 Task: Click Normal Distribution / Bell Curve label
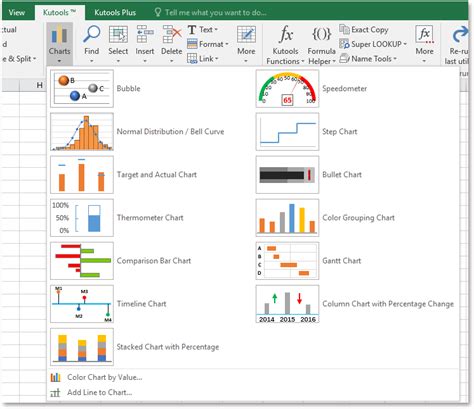pos(170,132)
